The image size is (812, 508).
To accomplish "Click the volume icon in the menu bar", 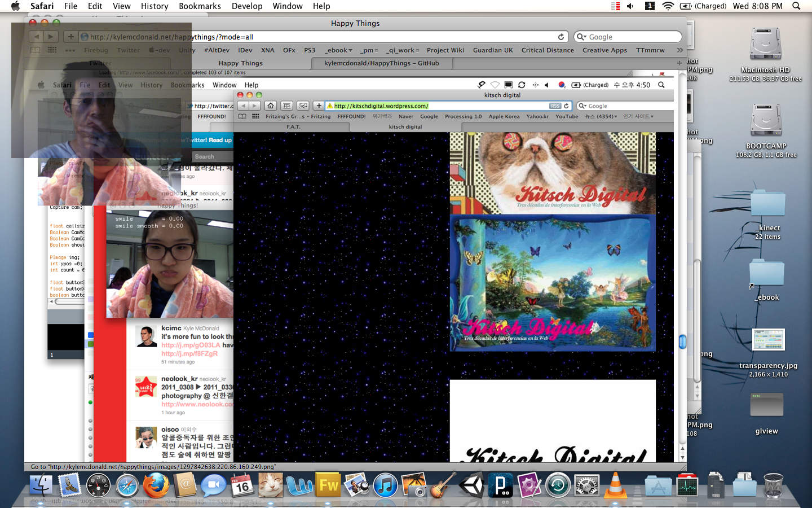I will [x=630, y=6].
